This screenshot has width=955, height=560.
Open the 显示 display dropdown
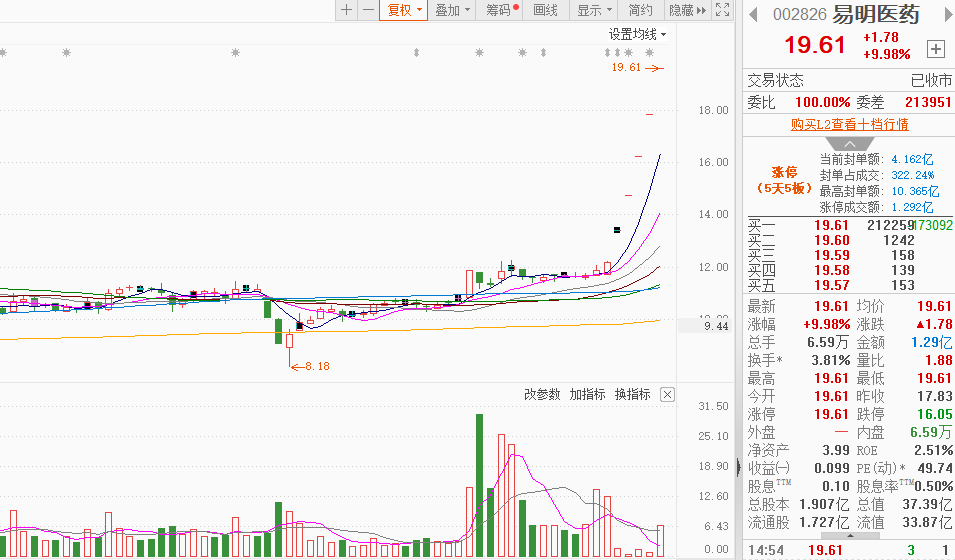pyautogui.click(x=594, y=10)
